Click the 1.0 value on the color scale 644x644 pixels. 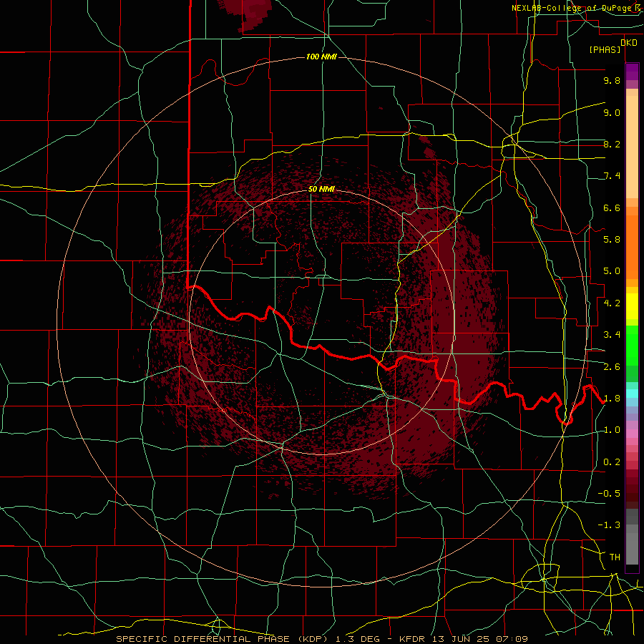coord(612,430)
